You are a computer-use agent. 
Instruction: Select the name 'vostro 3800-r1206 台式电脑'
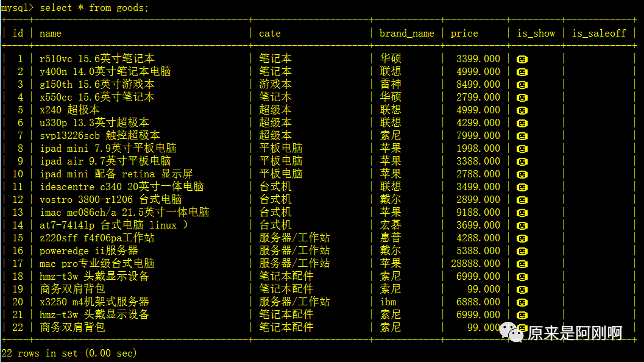coord(110,199)
